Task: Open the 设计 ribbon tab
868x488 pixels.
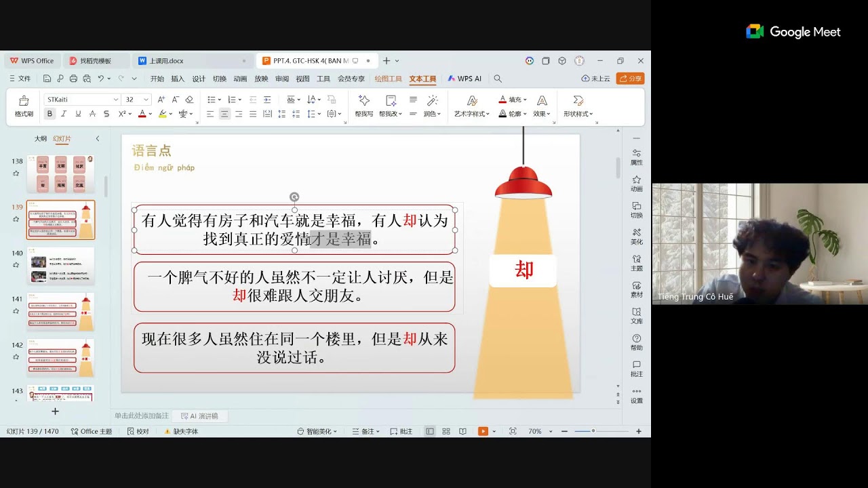Action: pos(199,79)
